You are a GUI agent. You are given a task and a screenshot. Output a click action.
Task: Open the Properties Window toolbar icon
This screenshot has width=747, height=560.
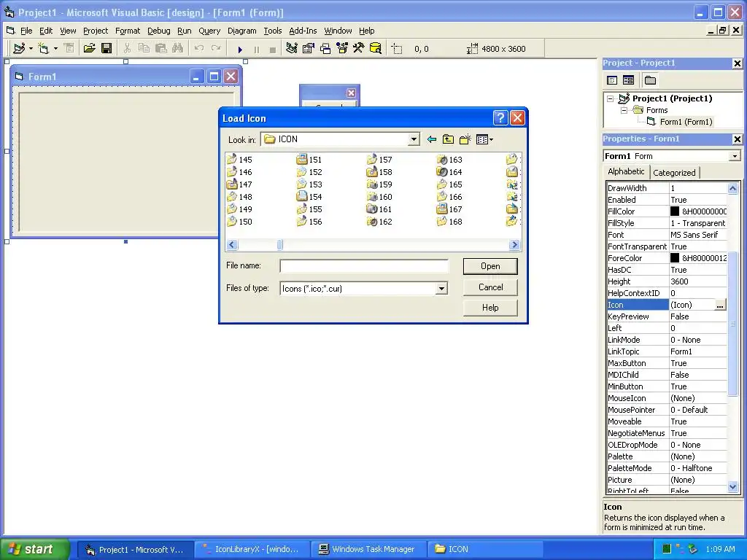tap(309, 49)
